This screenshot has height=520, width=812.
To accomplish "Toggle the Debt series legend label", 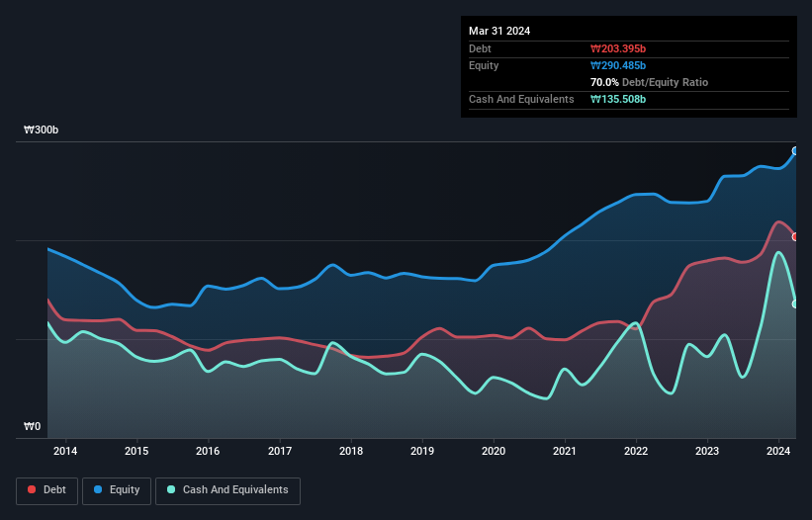I will coord(55,489).
